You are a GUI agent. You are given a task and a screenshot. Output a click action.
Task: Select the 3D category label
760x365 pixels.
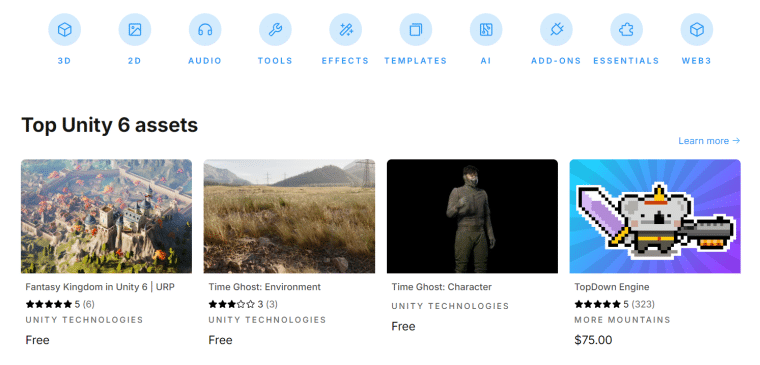(x=64, y=61)
